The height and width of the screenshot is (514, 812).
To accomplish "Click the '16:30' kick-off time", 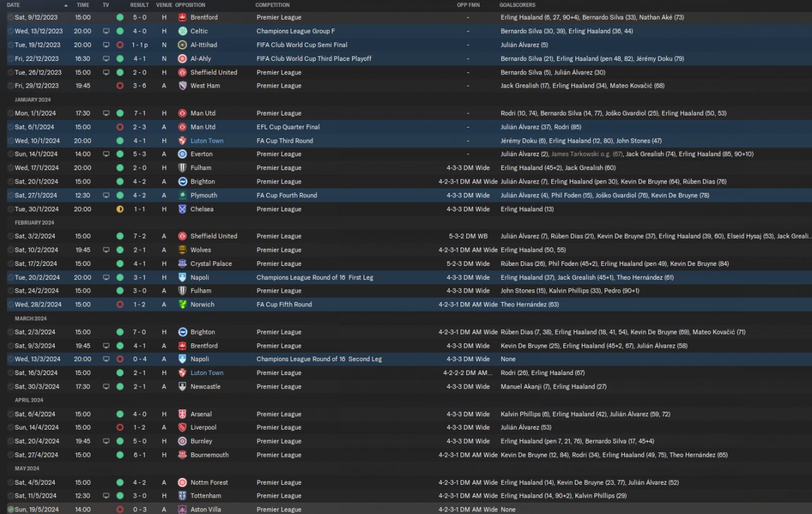I will coord(83,58).
